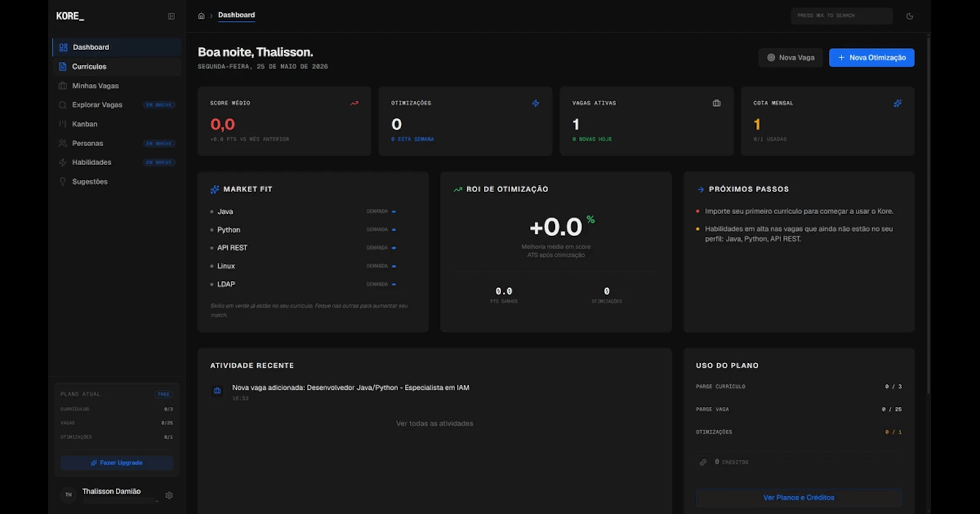The width and height of the screenshot is (980, 514).
Task: Click the Kanban columns icon
Action: pos(62,124)
